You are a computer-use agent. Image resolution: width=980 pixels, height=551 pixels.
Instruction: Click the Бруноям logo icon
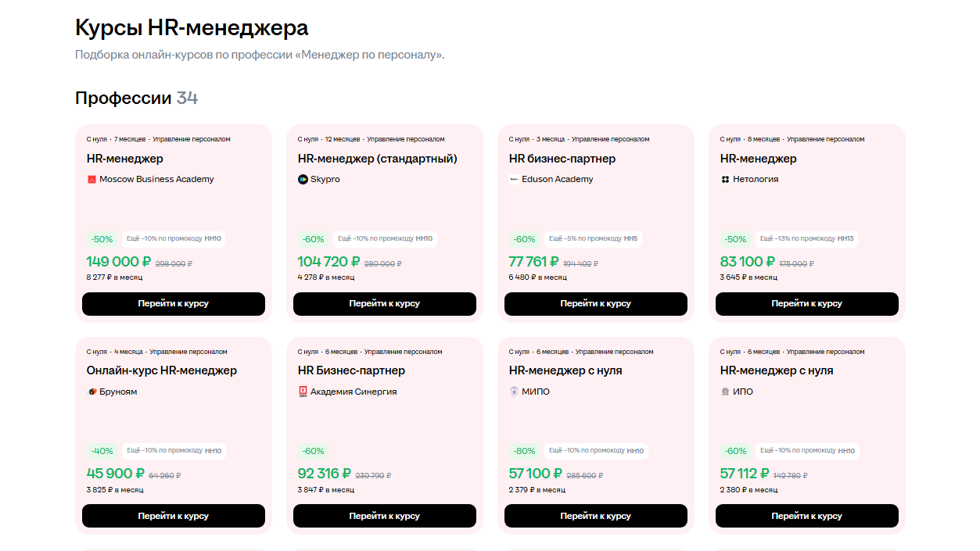pyautogui.click(x=92, y=392)
